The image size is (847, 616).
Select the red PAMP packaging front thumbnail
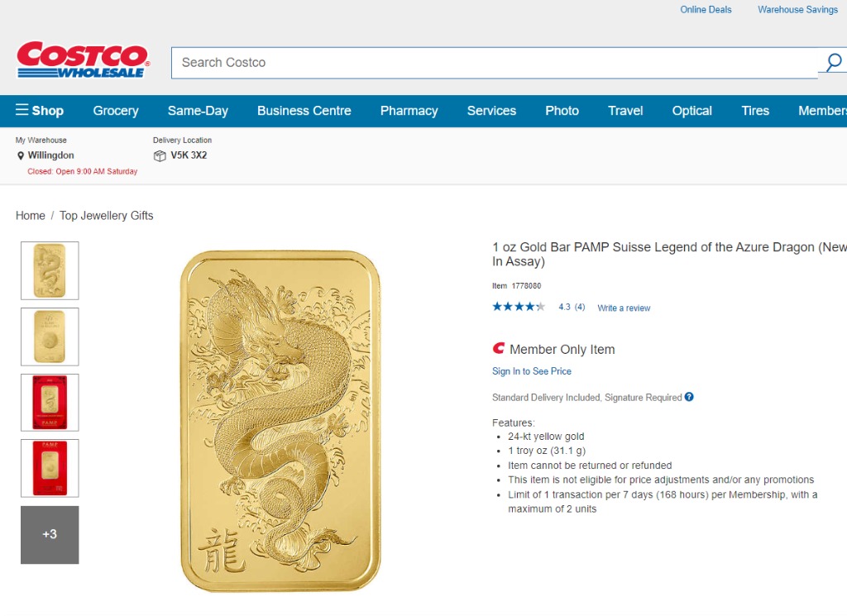click(x=50, y=403)
